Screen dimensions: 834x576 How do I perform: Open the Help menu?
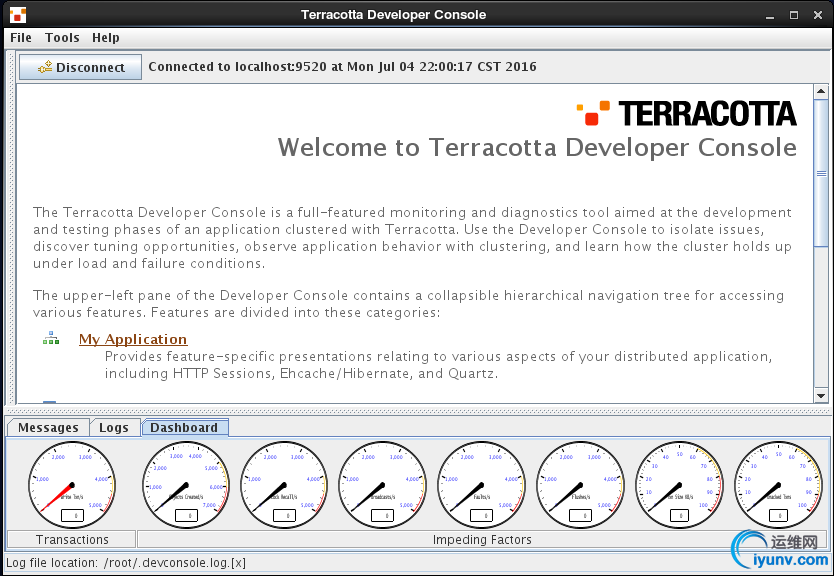click(x=105, y=38)
